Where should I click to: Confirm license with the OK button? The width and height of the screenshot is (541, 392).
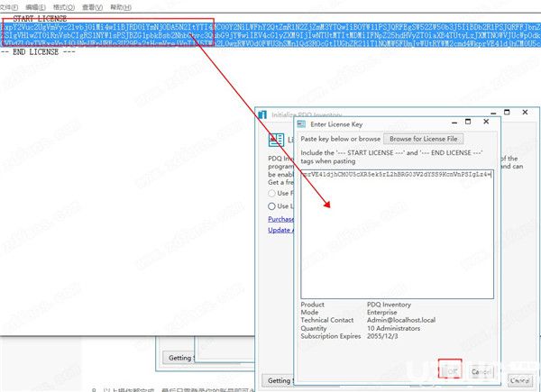pyautogui.click(x=450, y=371)
